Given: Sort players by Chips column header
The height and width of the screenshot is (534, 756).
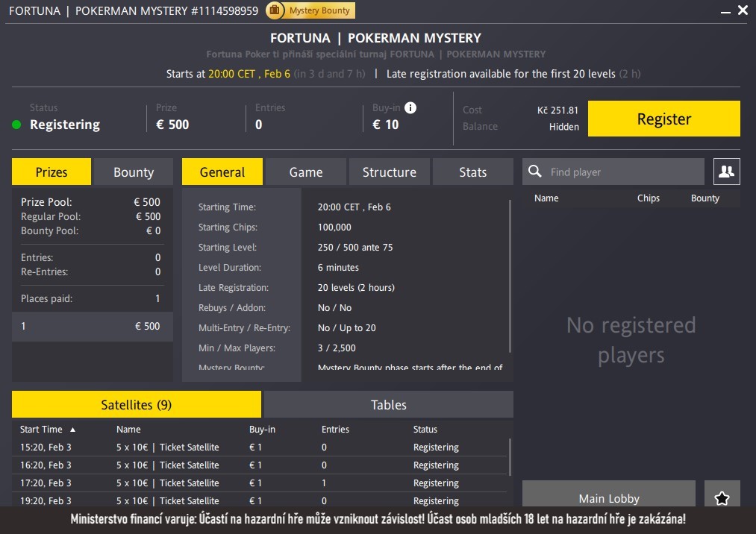Looking at the screenshot, I should pyautogui.click(x=648, y=198).
